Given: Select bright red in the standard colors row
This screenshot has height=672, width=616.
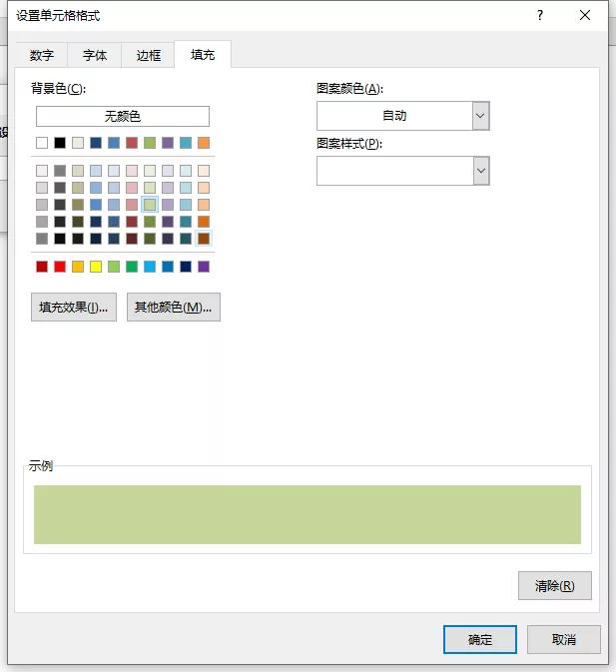Looking at the screenshot, I should tap(60, 267).
